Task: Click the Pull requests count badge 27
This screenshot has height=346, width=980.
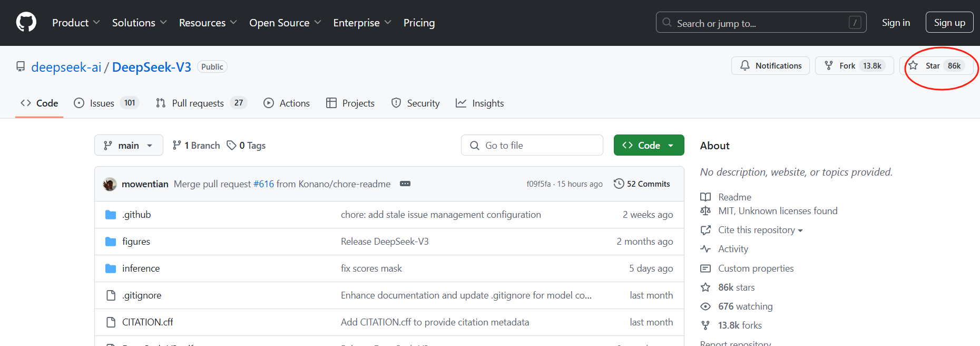Action: coord(239,103)
